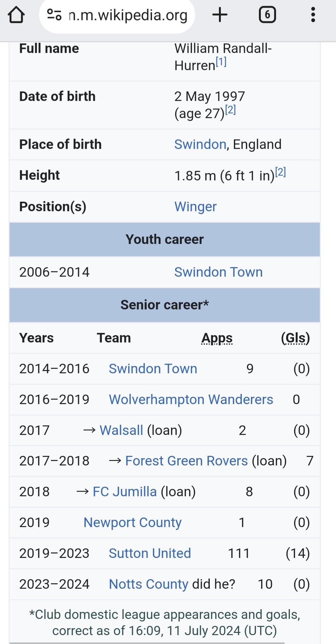
Task: Open citation [2] beside the age
Action: click(x=230, y=110)
